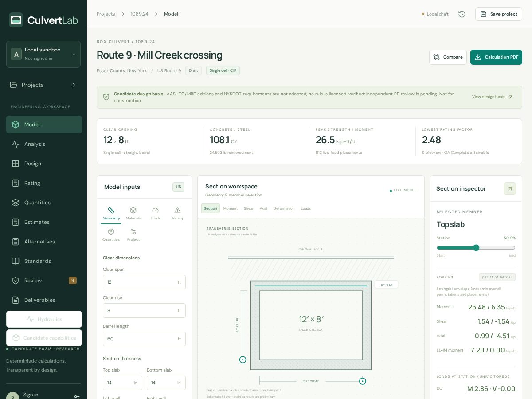Viewport: 532px width, 399px height.
Task: Click the Compare button
Action: tap(448, 57)
